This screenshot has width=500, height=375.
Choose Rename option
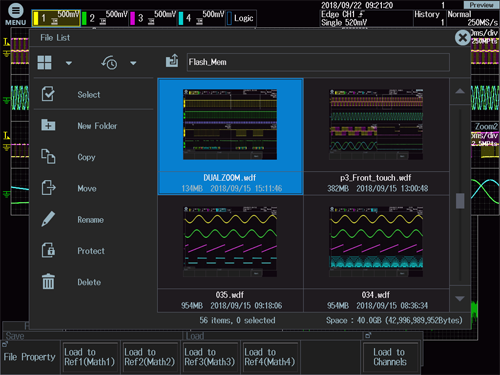(x=90, y=220)
